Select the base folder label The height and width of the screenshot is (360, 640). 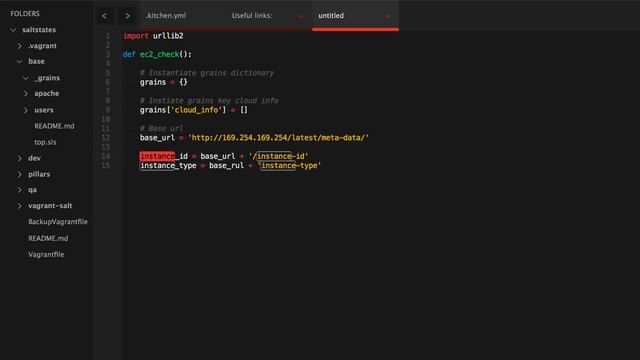coord(36,61)
